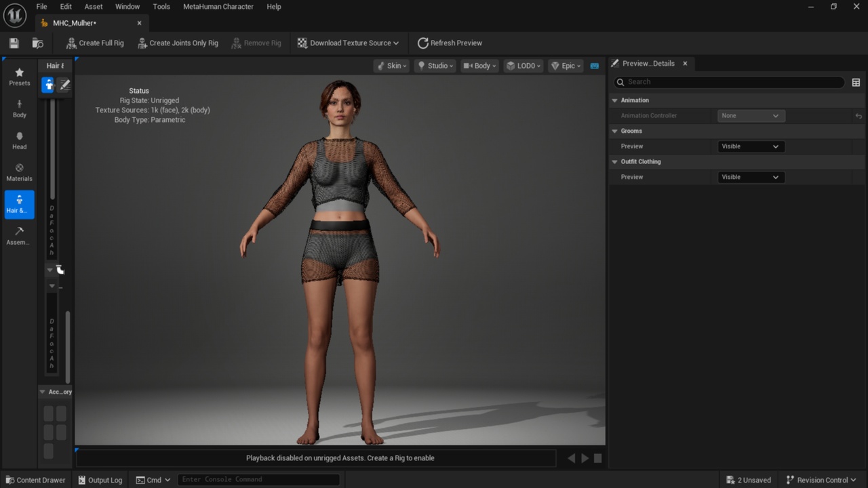
Task: Open the Edit menu
Action: pyautogui.click(x=66, y=7)
